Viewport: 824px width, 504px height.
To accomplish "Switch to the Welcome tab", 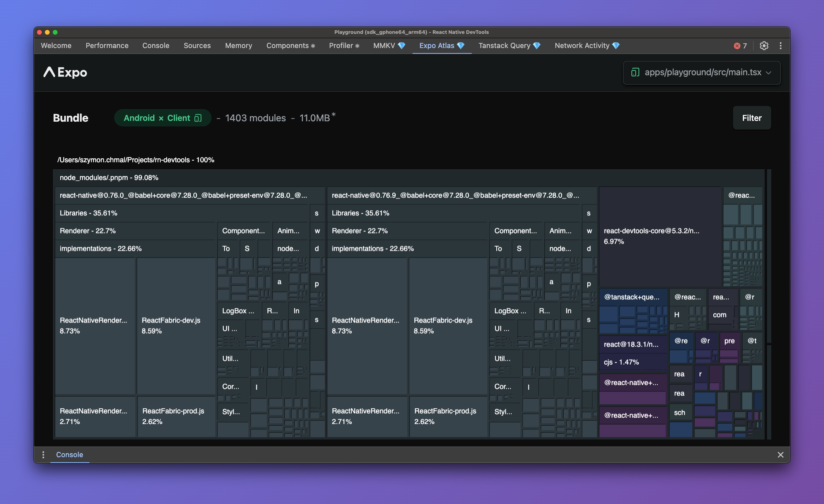I will [56, 46].
